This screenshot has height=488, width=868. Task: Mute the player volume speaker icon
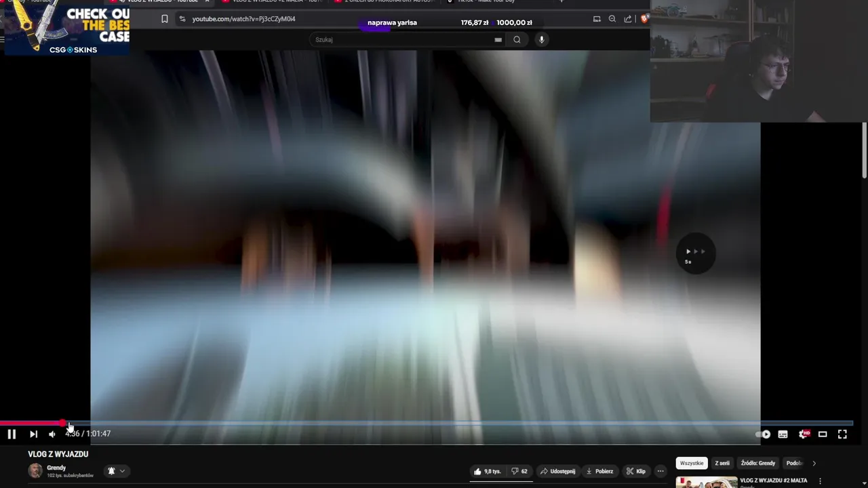52,434
